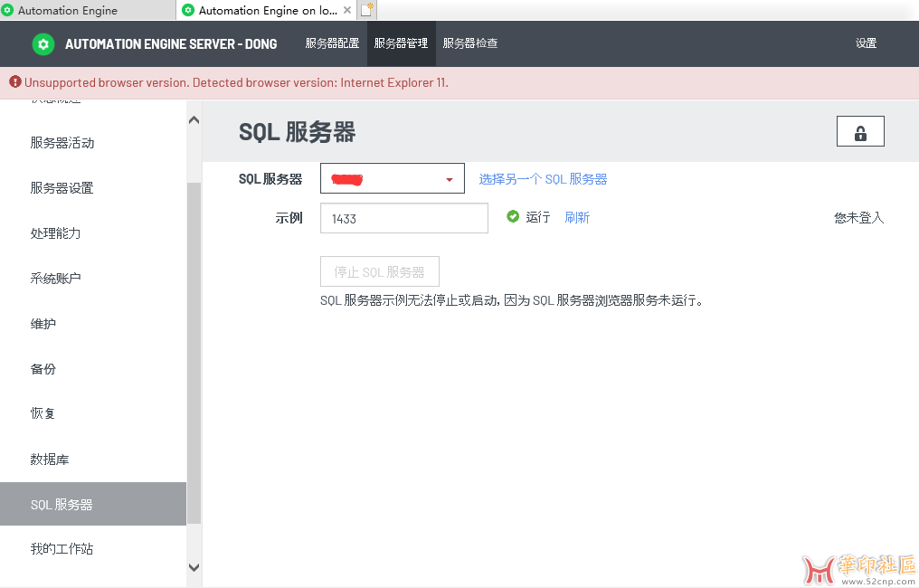This screenshot has height=588, width=919.
Task: Click the sidebar scroll up arrow
Action: click(x=194, y=120)
